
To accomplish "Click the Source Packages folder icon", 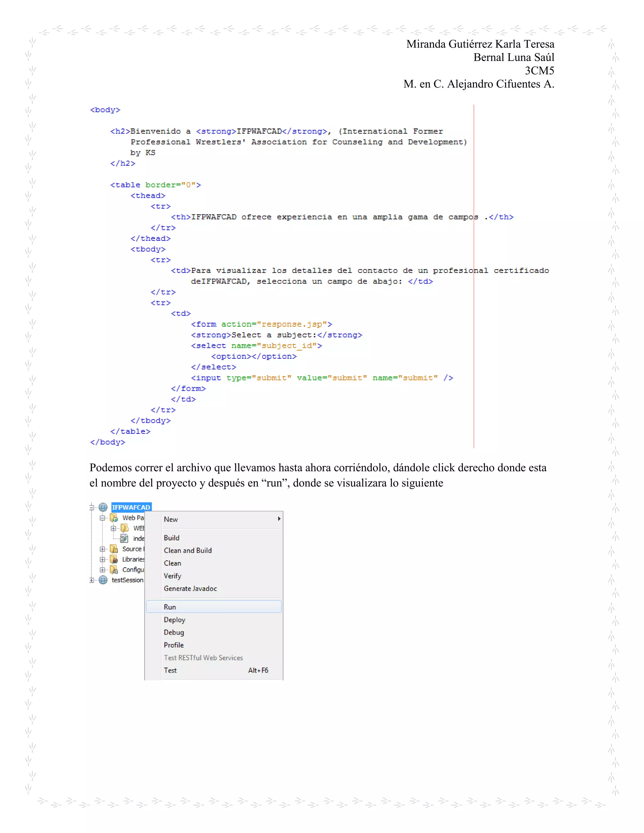I will point(114,549).
